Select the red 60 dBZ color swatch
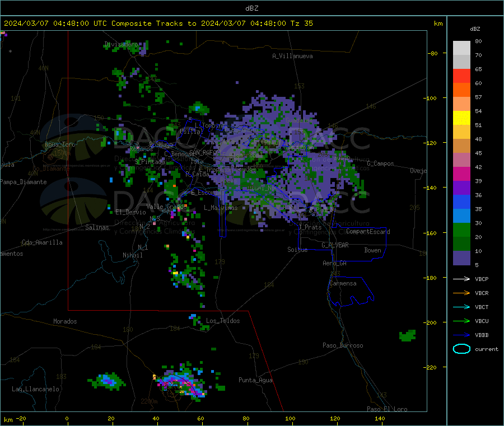Screen dimensions: 504x426 461,76
